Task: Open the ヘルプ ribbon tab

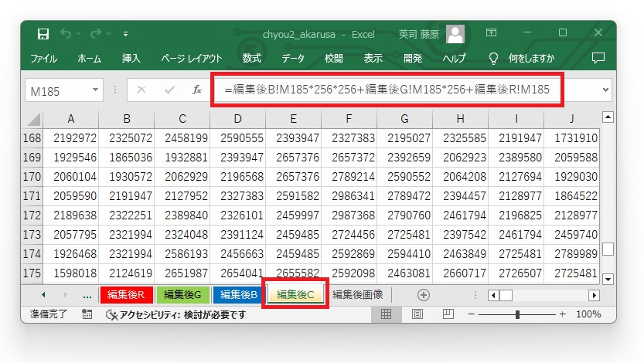Action: (x=455, y=59)
